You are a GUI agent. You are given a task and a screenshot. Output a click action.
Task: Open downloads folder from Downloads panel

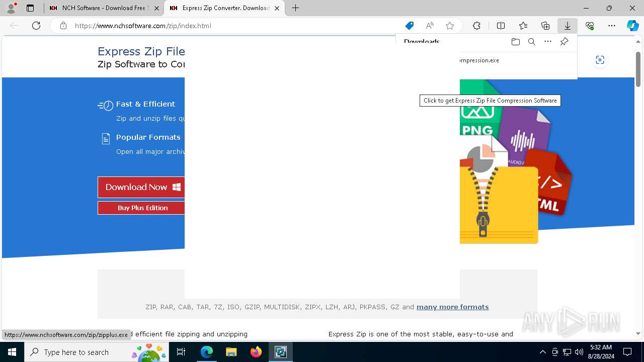(515, 42)
